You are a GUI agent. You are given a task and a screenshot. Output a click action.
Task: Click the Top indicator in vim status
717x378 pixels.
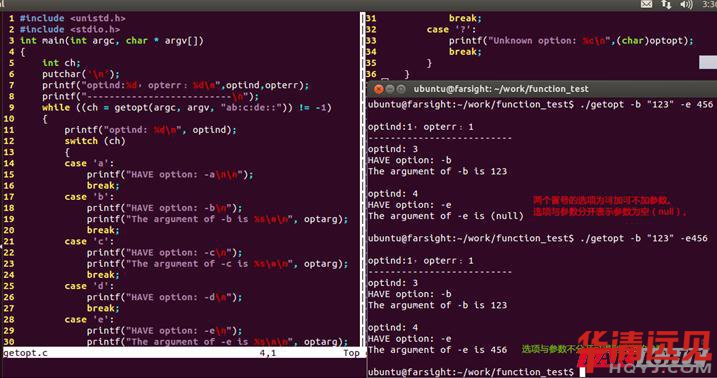(351, 353)
